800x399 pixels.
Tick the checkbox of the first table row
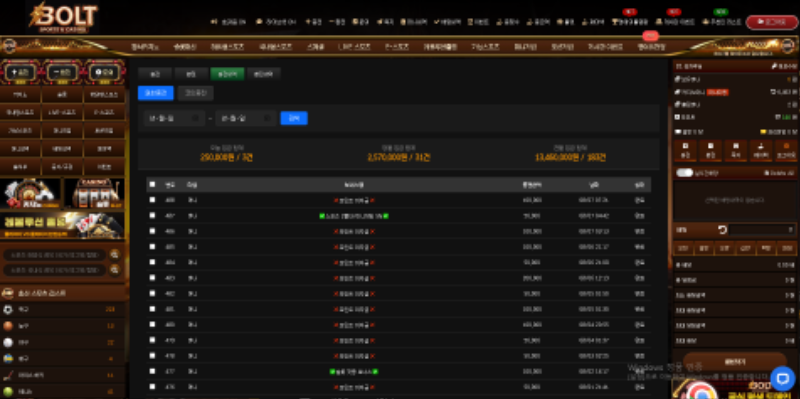pyautogui.click(x=152, y=200)
